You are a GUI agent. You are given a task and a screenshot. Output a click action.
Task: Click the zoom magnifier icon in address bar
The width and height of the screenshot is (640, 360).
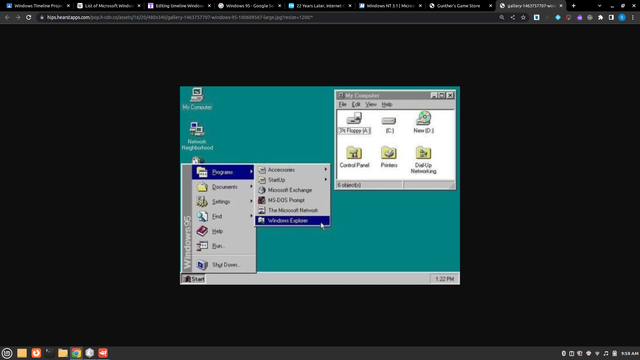click(x=502, y=18)
